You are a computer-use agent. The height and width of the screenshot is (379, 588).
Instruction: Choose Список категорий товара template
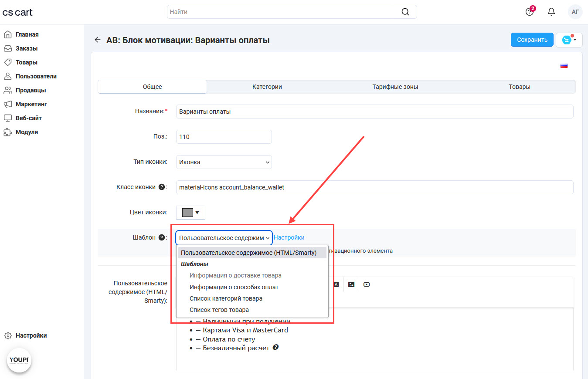[226, 298]
